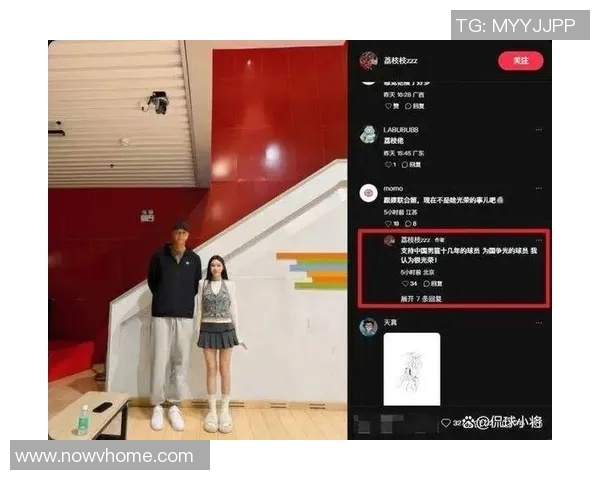600x480 pixels.
Task: Open 天真 user avatar
Action: 368,326
